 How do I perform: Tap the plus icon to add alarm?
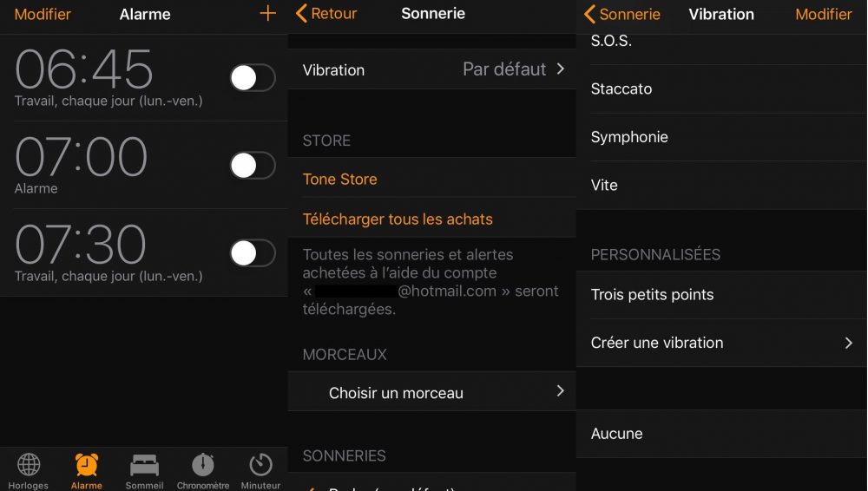(x=268, y=13)
